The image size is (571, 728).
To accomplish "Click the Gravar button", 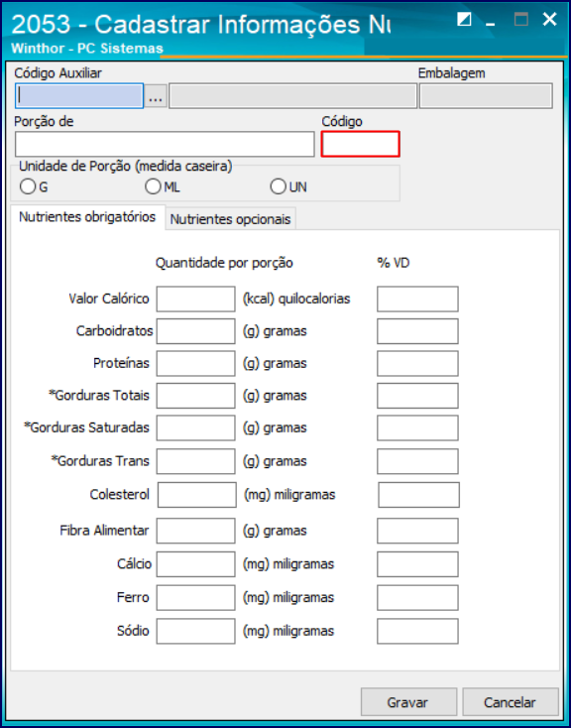I will [x=408, y=702].
